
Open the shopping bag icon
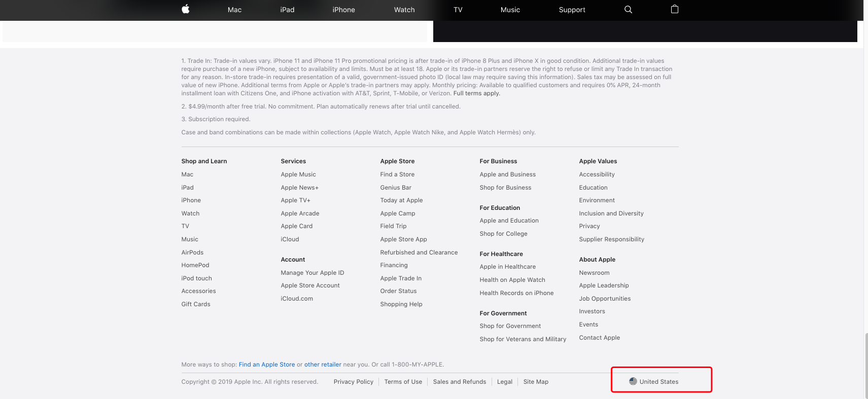(x=675, y=9)
